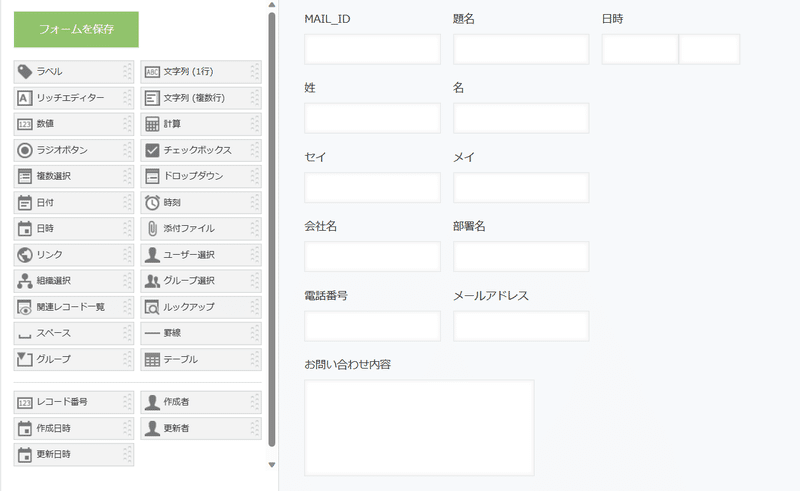
Task: Pick the 関連レコード一覧 icon
Action: (24, 307)
